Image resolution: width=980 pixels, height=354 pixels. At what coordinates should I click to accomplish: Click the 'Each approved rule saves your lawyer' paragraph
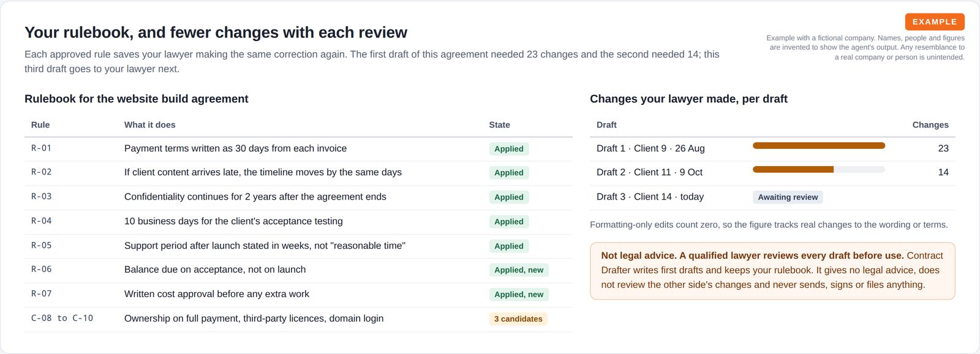point(372,61)
